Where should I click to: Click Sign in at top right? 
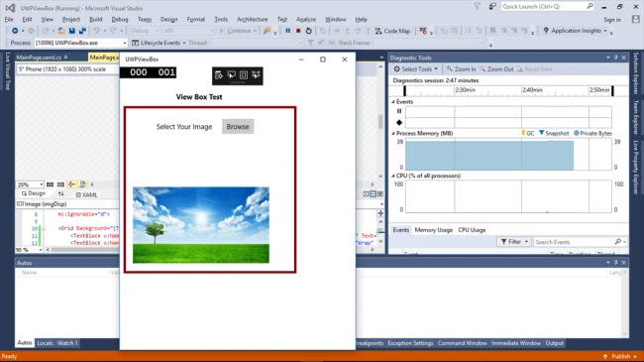point(612,20)
